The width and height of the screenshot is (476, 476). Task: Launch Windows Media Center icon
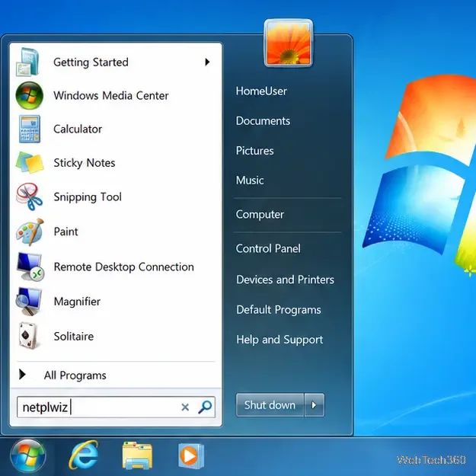click(x=29, y=96)
